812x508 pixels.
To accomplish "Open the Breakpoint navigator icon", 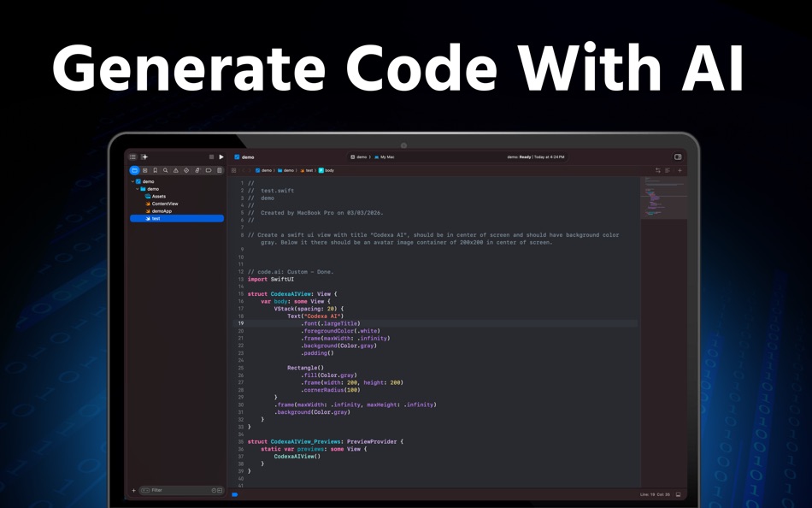I will tap(209, 170).
